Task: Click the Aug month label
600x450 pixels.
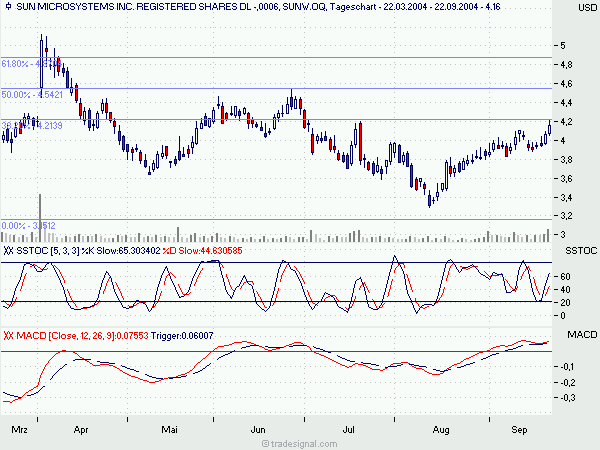Action: coord(441,430)
